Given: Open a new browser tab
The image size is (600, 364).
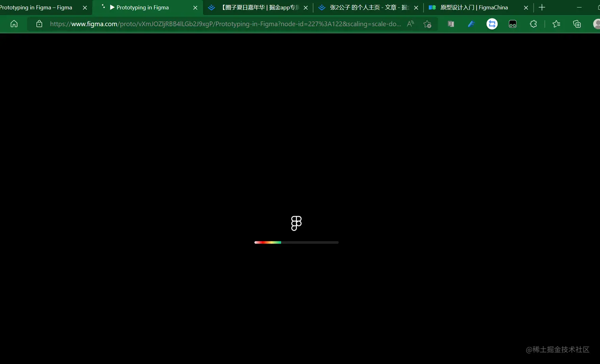Looking at the screenshot, I should click(x=542, y=8).
